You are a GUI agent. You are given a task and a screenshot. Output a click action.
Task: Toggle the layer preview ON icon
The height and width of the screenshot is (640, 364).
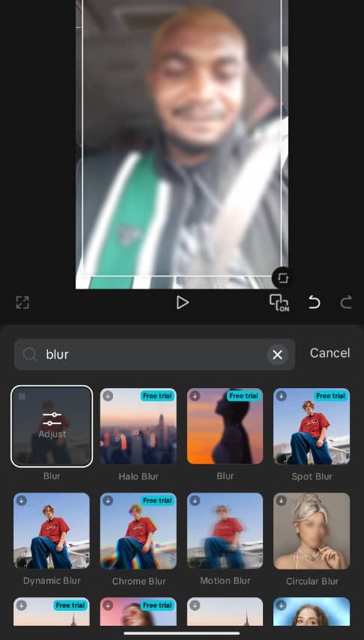279,303
